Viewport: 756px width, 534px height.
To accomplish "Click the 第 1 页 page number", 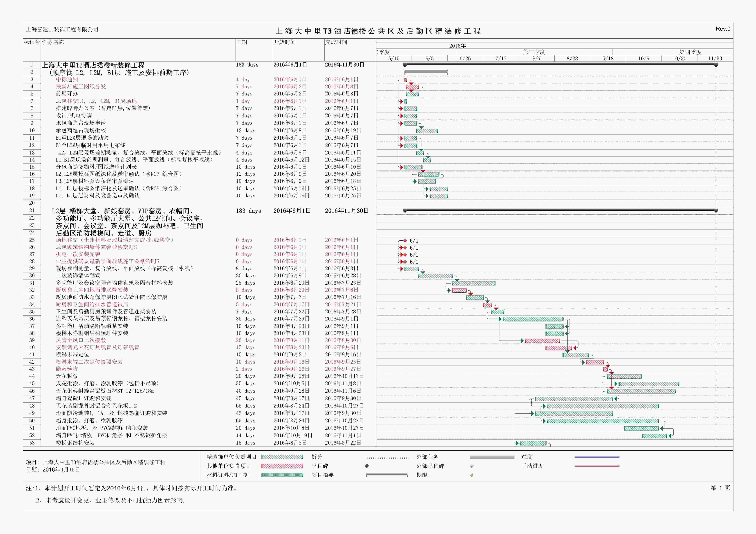I will pos(721,488).
